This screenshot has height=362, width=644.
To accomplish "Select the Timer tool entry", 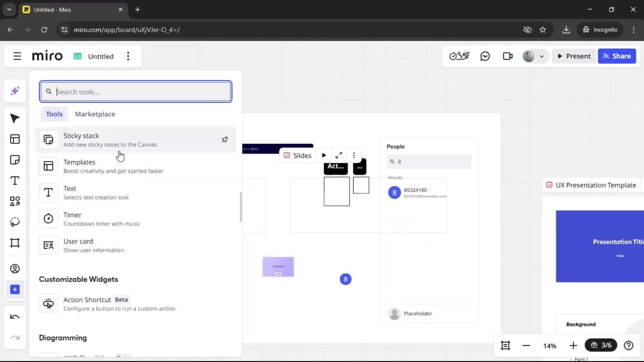I will (x=136, y=219).
